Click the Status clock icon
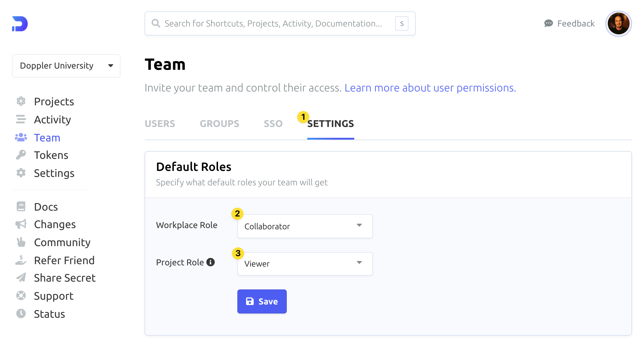The height and width of the screenshot is (349, 644). click(x=21, y=314)
